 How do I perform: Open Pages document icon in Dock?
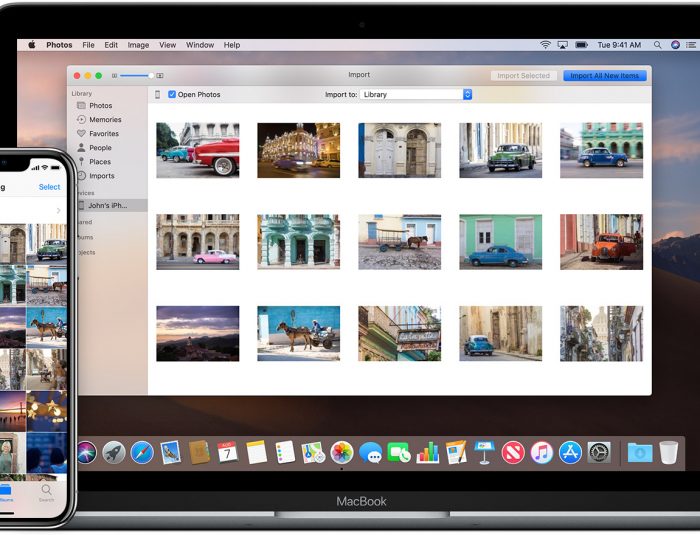(x=456, y=452)
